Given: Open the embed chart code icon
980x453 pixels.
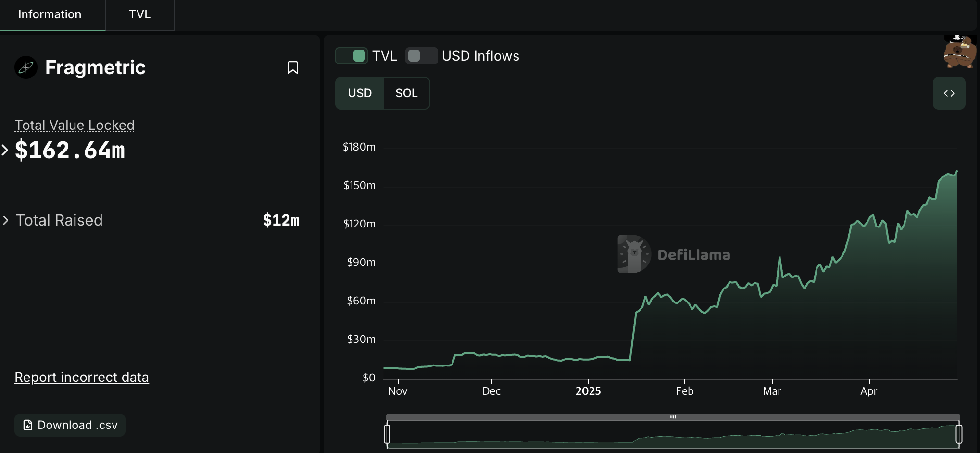Looking at the screenshot, I should tap(949, 93).
